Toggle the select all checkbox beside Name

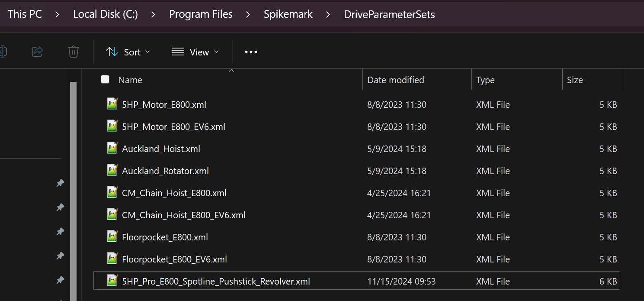click(105, 79)
